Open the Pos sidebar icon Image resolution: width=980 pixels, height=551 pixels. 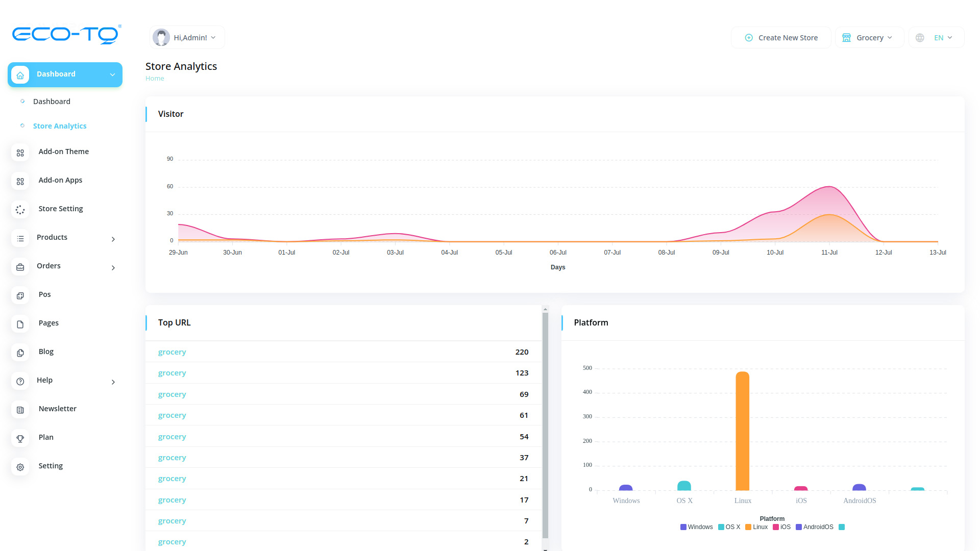[20, 295]
